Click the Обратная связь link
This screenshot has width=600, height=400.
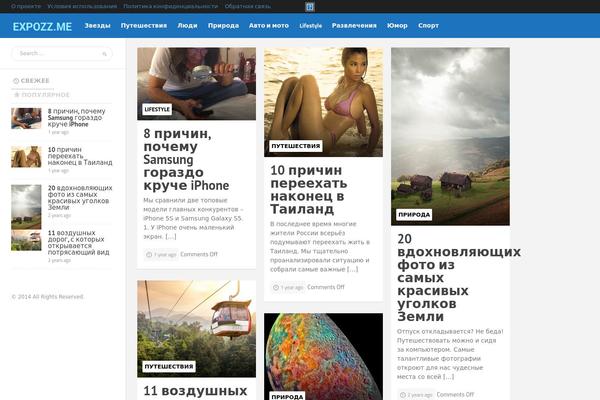[x=248, y=6]
